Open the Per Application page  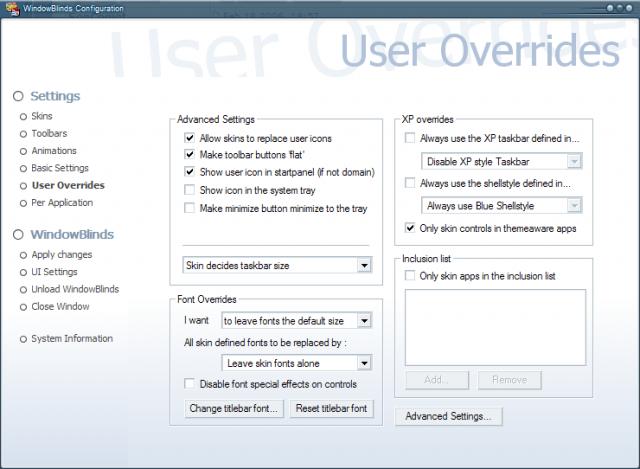62,203
